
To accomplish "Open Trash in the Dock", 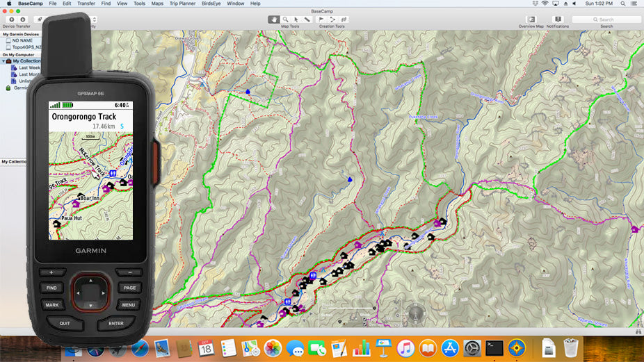I will (x=570, y=347).
